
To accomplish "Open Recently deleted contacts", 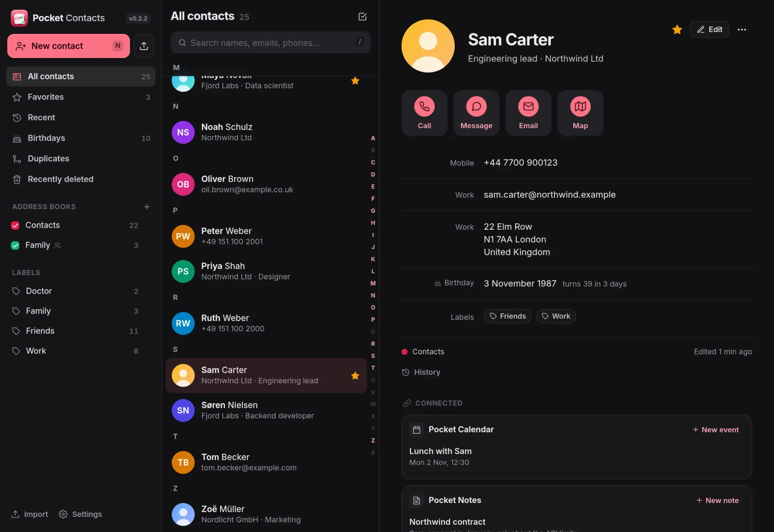I will [x=81, y=179].
